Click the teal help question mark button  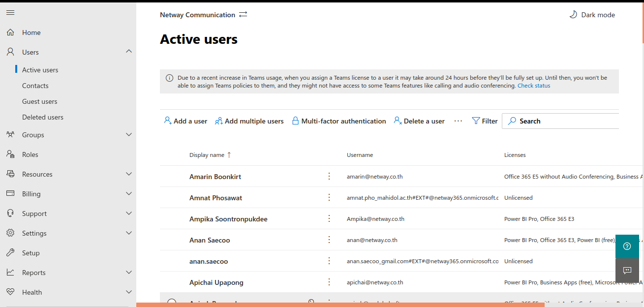pyautogui.click(x=627, y=246)
